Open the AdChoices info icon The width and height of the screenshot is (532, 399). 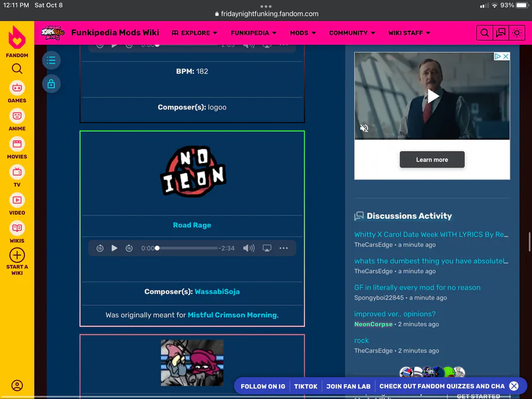(x=498, y=56)
